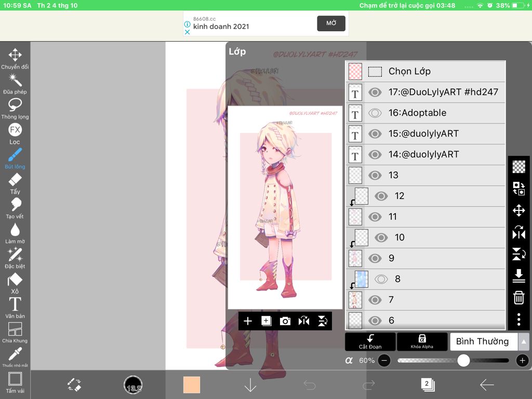
Task: Click the add special layer icon
Action: point(267,321)
